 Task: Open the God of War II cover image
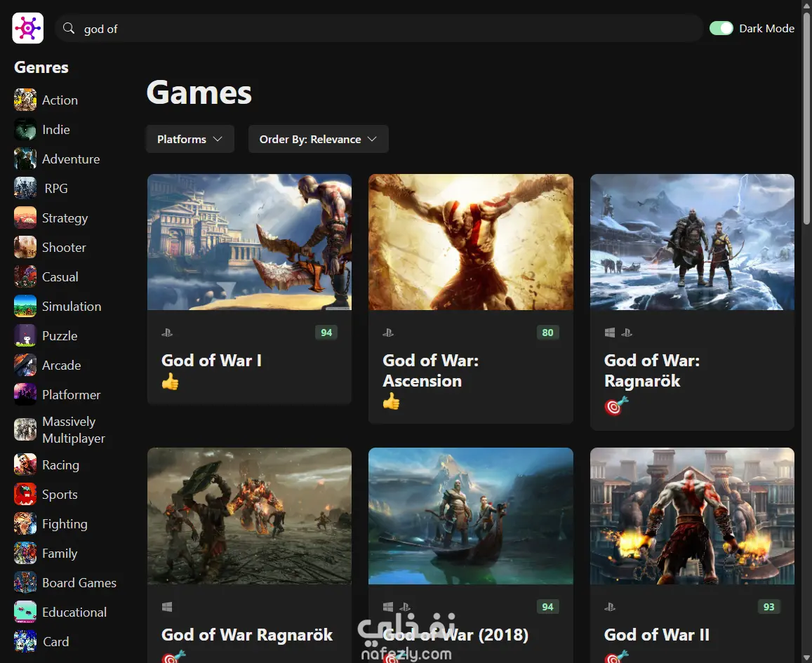[693, 516]
